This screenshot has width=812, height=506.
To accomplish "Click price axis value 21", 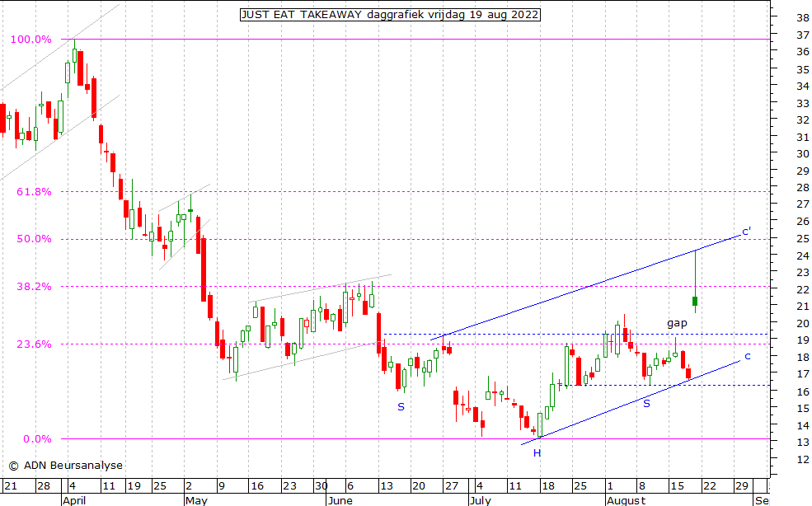I will 803,306.
